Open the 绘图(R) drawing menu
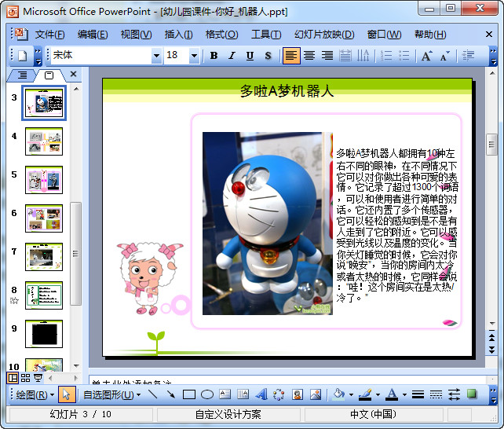Screen dimensions: 504x429 pyautogui.click(x=35, y=394)
